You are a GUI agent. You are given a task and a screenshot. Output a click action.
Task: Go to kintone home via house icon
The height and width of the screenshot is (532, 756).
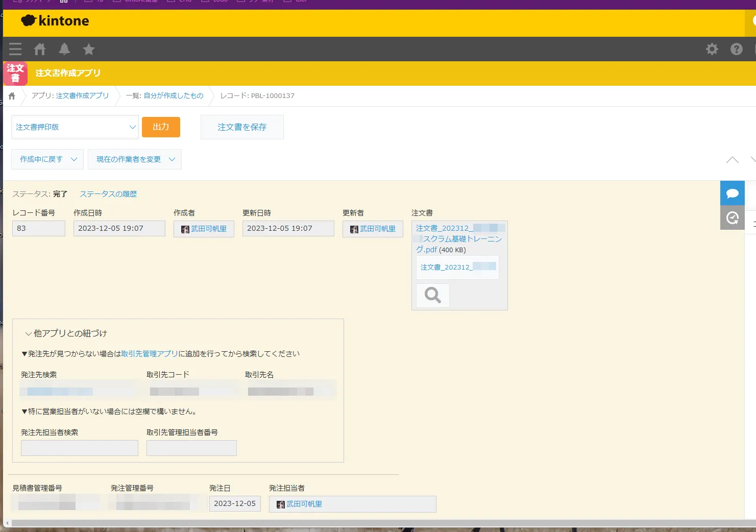pos(40,49)
